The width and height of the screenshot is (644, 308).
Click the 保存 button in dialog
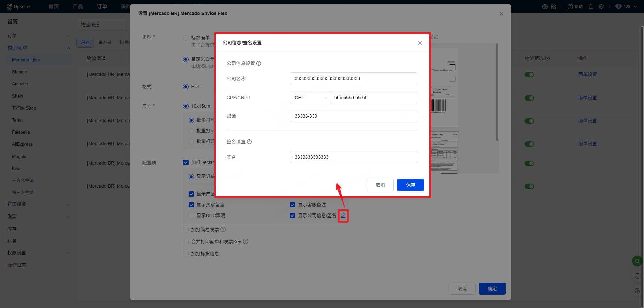click(410, 185)
